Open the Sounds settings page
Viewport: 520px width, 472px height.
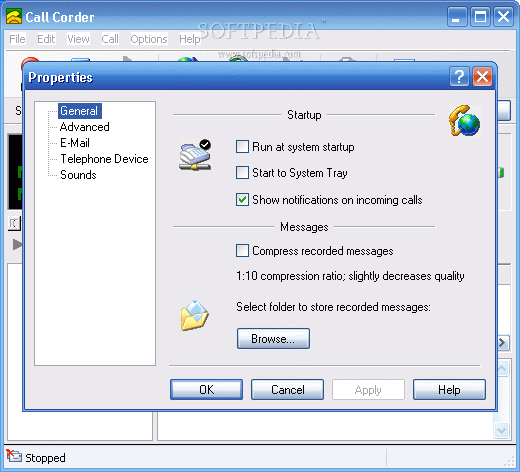click(x=78, y=175)
